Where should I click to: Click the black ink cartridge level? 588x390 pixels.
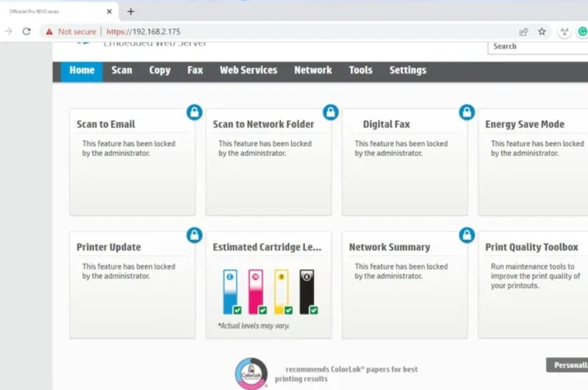tap(306, 291)
